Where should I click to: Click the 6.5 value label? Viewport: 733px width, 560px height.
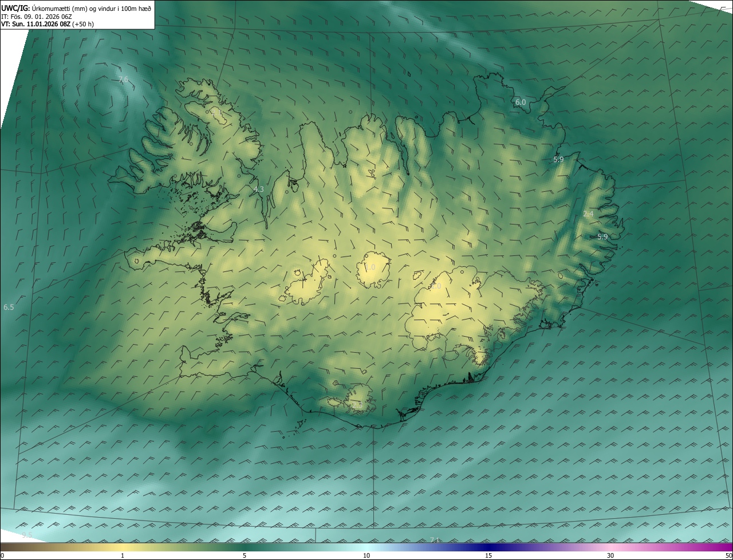[x=9, y=307]
